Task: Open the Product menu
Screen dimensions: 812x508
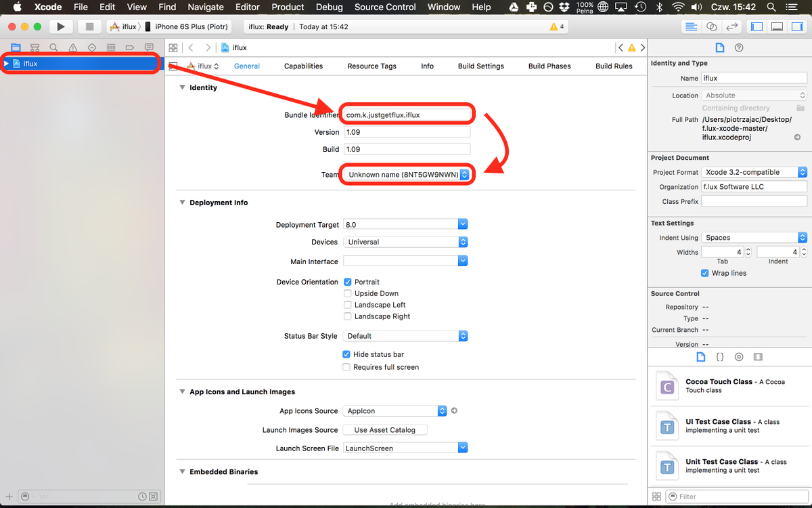Action: 288,7
